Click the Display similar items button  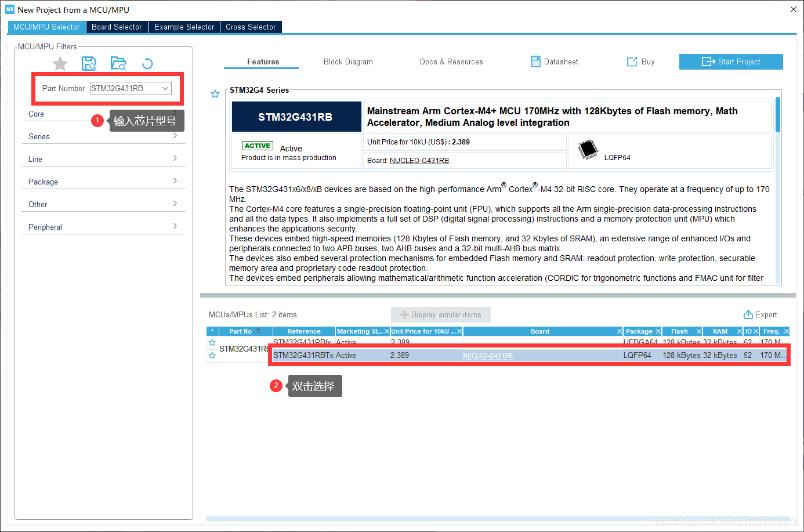pyautogui.click(x=441, y=314)
